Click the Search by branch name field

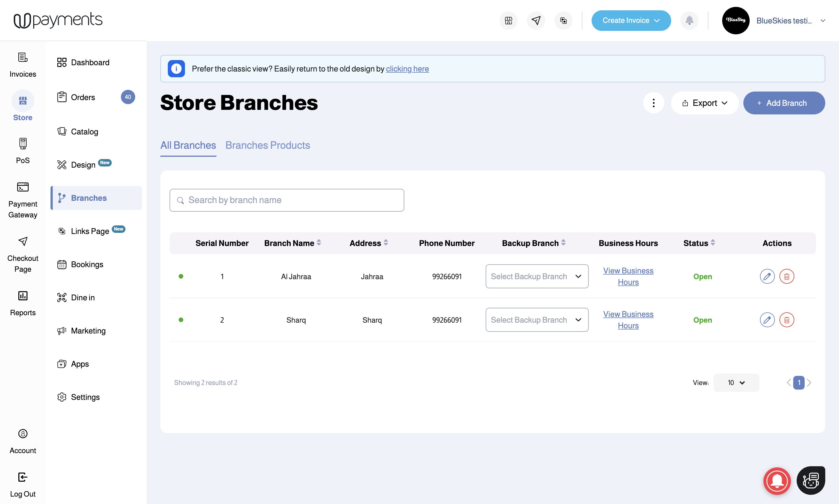(287, 200)
